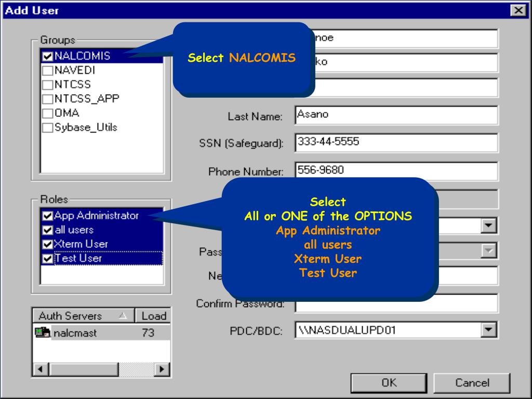This screenshot has height=399, width=532.
Task: Uncheck the Xterm User role
Action: click(47, 244)
